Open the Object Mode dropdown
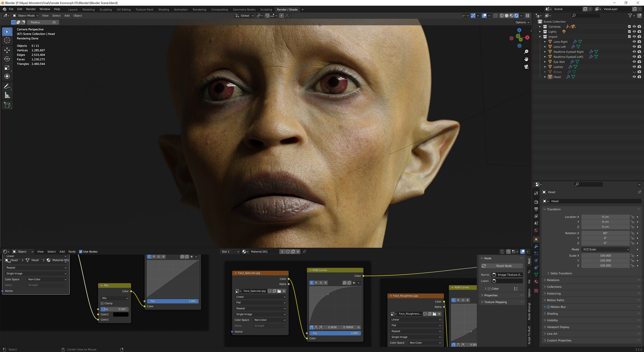 (x=26, y=15)
